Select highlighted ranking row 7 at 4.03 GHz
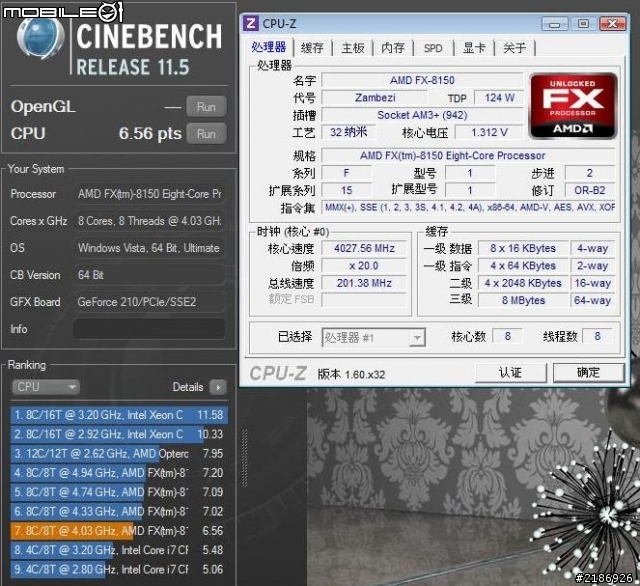This screenshot has width=640, height=586. (119, 531)
